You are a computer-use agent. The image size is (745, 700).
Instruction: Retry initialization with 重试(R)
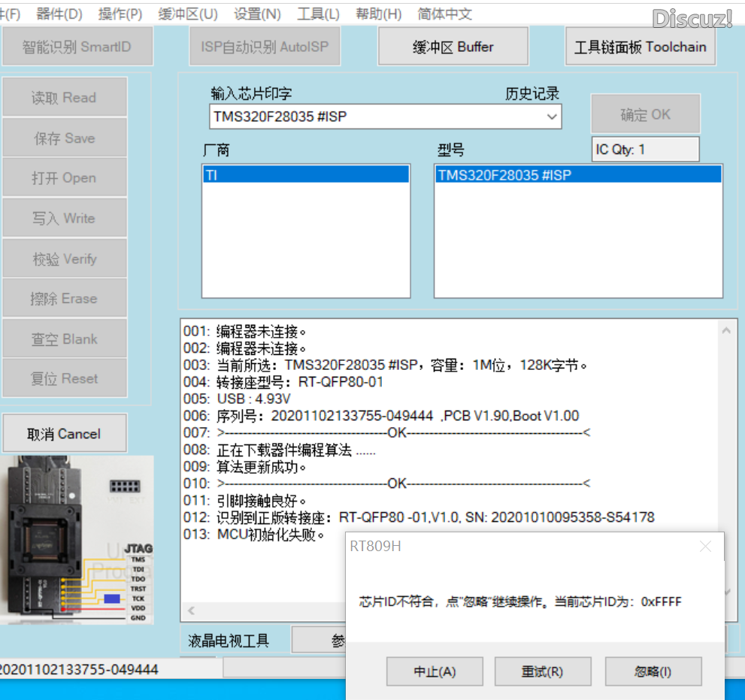pyautogui.click(x=543, y=671)
